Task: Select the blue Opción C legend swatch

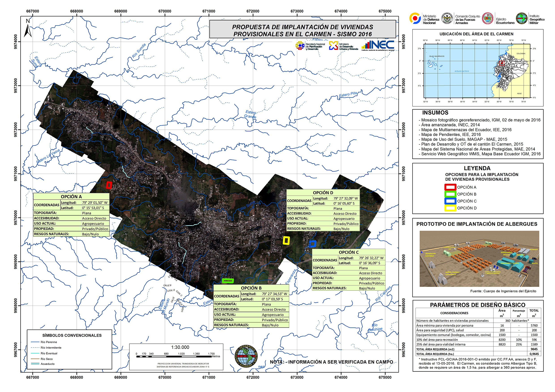Action: pos(450,201)
